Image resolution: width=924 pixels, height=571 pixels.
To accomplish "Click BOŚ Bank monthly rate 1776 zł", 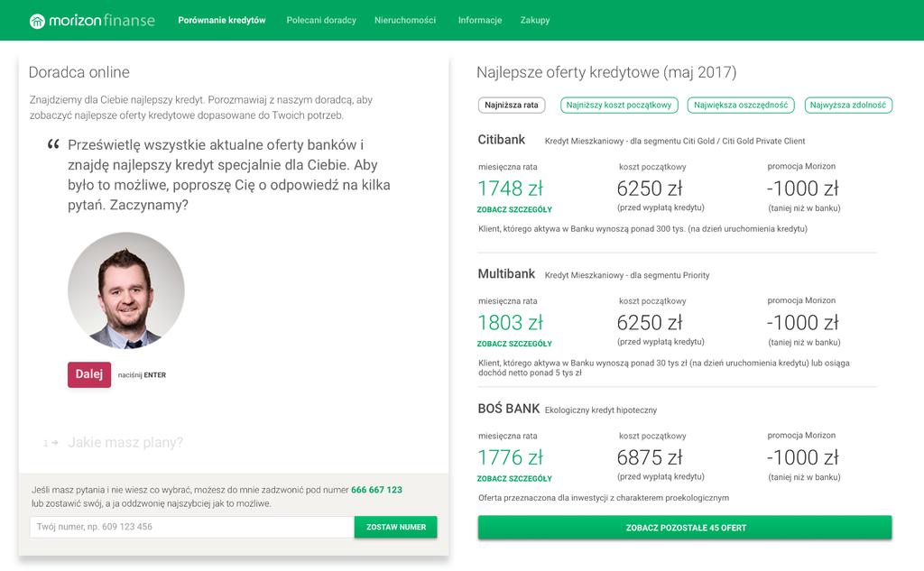I will tap(511, 457).
